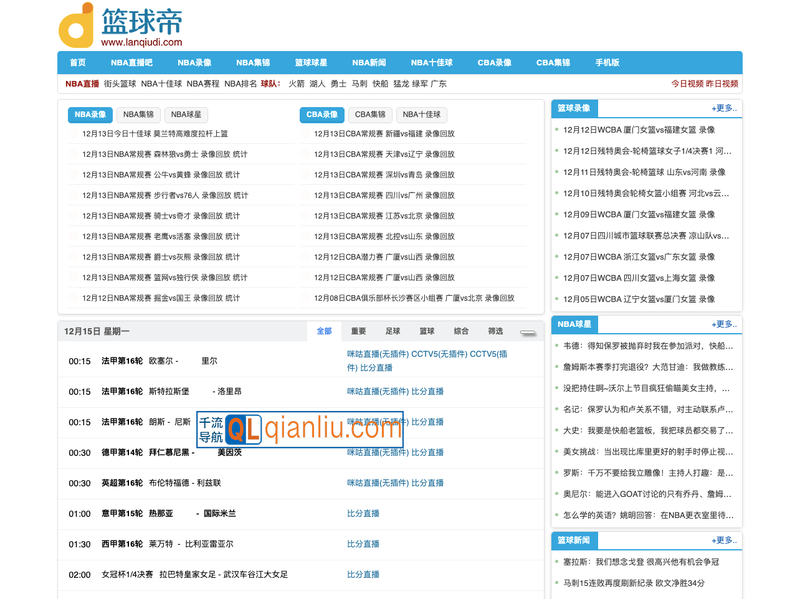
Task: Open the 昨日视频 link
Action: coord(722,84)
